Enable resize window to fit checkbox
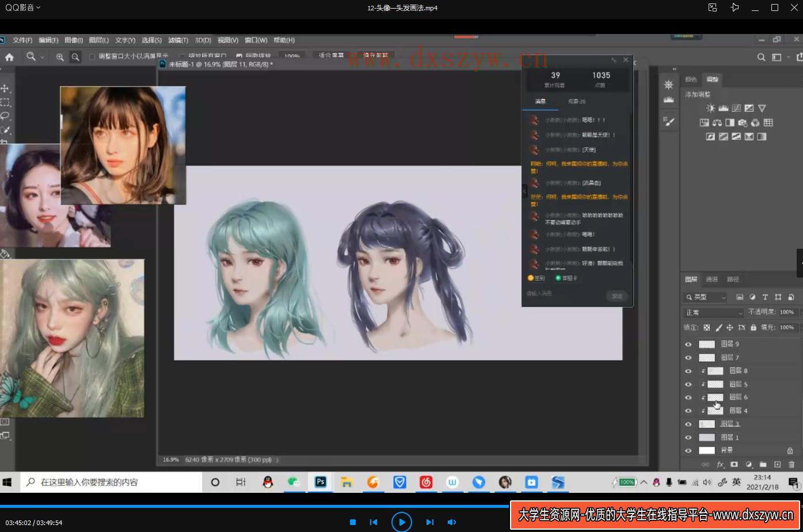This screenshot has height=532, width=803. [92, 56]
